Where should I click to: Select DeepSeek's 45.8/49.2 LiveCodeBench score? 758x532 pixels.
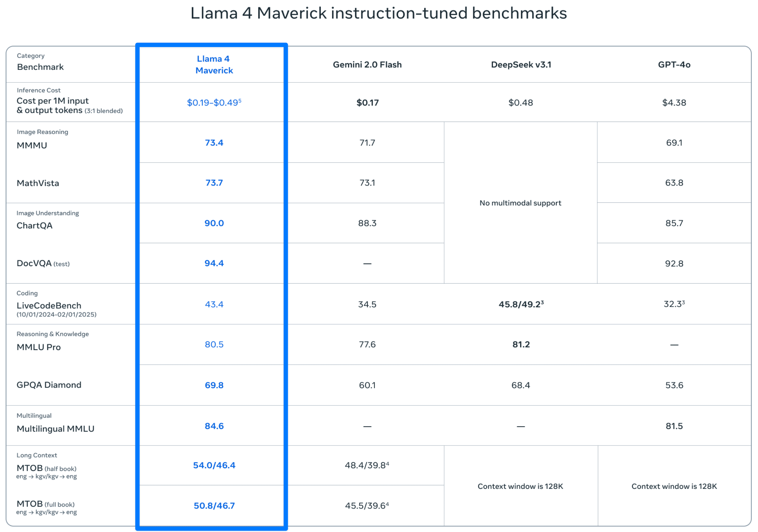coord(521,304)
